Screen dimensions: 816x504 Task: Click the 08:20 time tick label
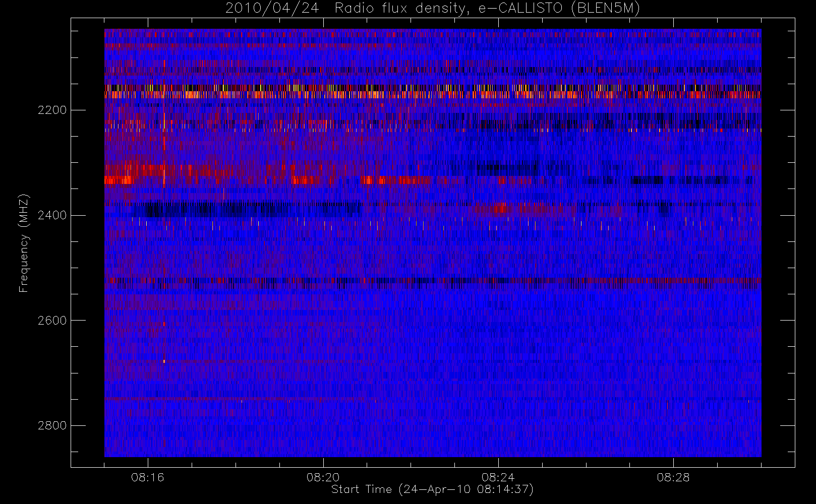tap(323, 477)
